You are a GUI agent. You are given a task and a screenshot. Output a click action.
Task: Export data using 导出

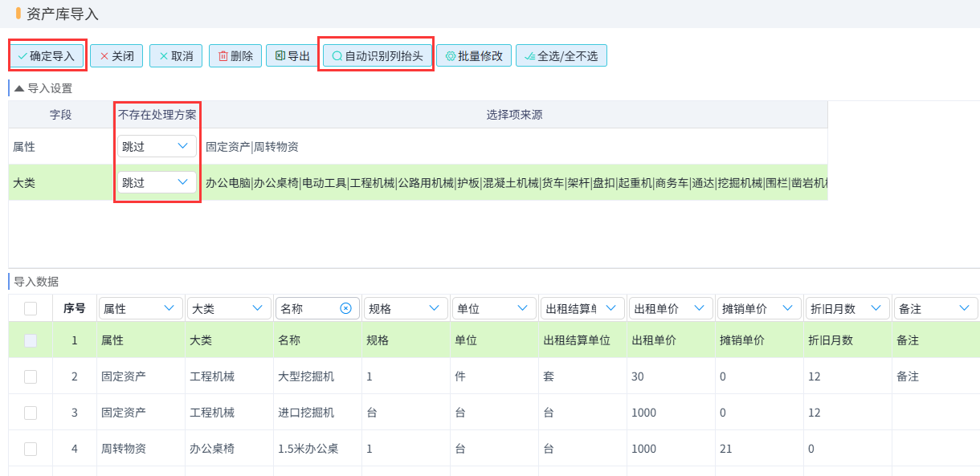click(x=292, y=55)
